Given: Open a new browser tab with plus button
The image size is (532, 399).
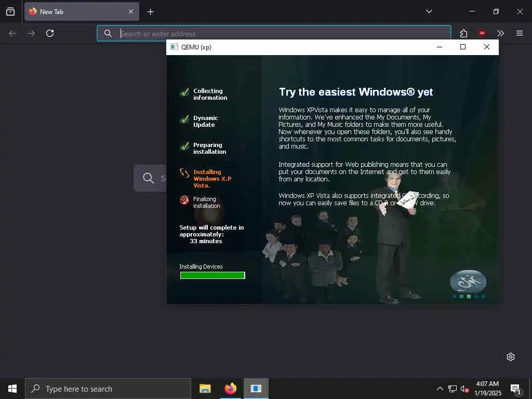Looking at the screenshot, I should tap(150, 12).
